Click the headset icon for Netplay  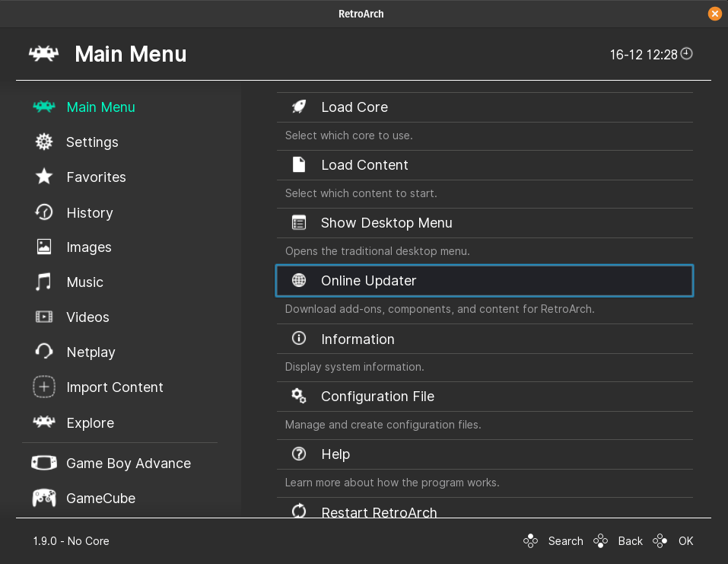point(44,352)
